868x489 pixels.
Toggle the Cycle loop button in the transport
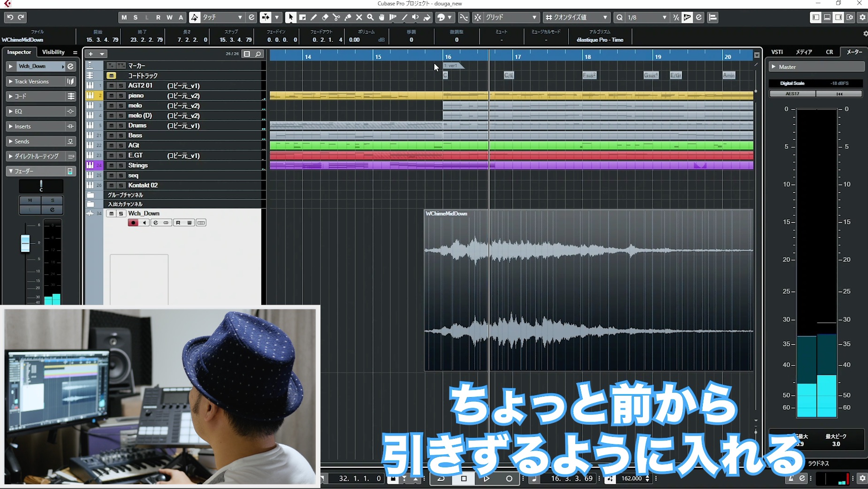coord(441,479)
